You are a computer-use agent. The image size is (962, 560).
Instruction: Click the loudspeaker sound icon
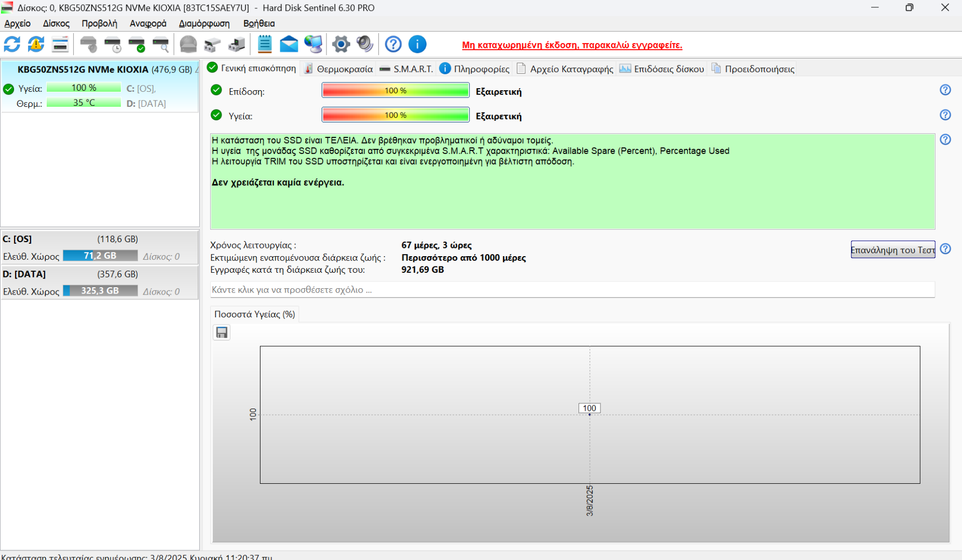365,45
